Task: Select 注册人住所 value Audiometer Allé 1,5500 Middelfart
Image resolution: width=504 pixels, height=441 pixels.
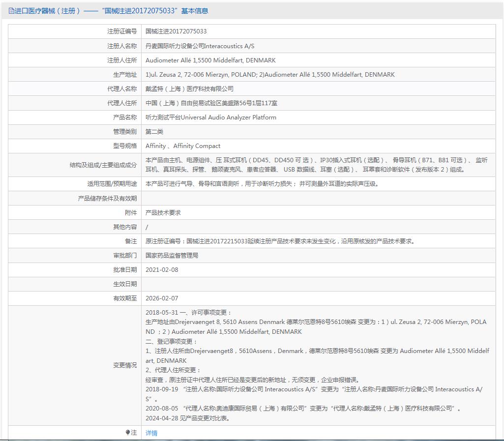Action: click(210, 60)
